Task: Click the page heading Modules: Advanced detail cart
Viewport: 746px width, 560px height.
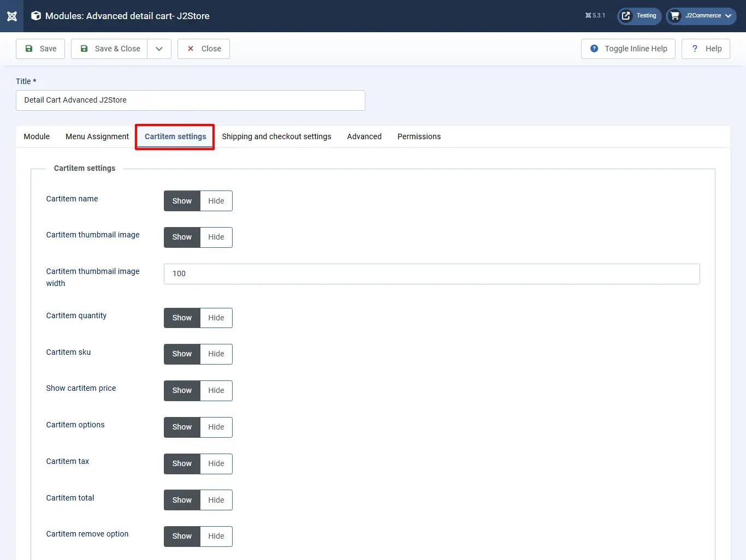Action: pos(127,16)
